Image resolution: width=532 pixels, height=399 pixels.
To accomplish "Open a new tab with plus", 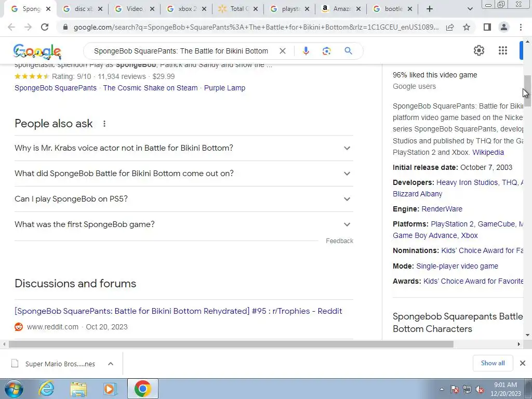I will coord(430,9).
